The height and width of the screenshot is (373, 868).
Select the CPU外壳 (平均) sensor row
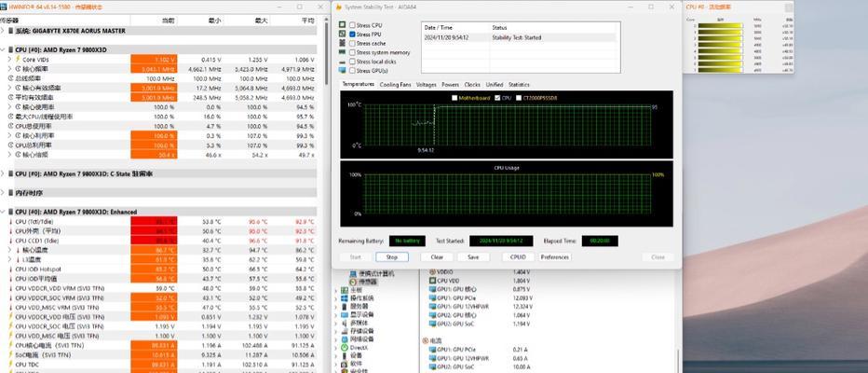click(158, 231)
